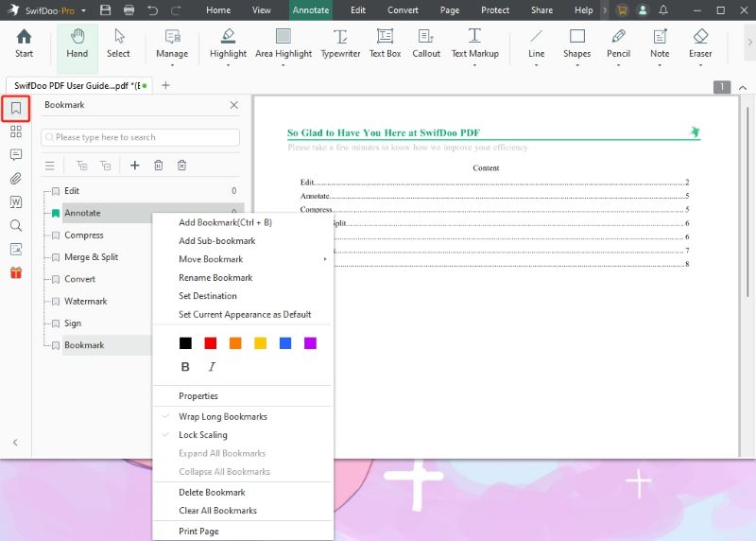This screenshot has width=756, height=541.
Task: Toggle bold bookmark style B
Action: click(x=185, y=367)
